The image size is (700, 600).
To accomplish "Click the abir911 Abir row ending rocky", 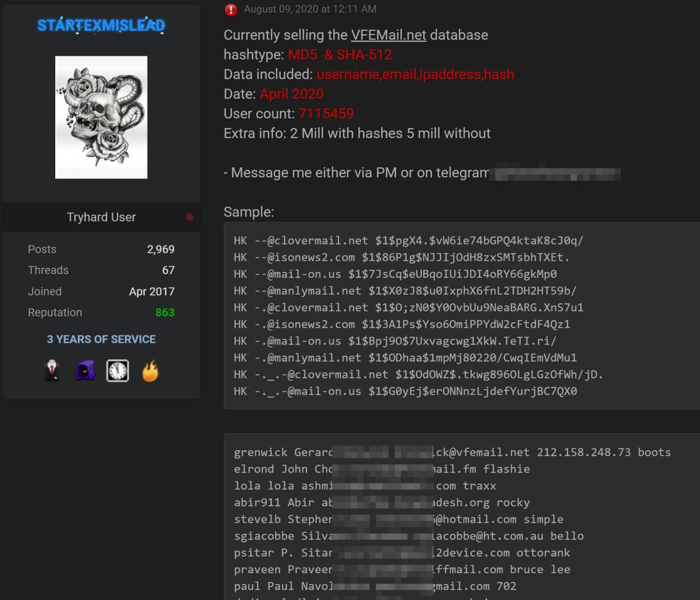I will tap(382, 503).
